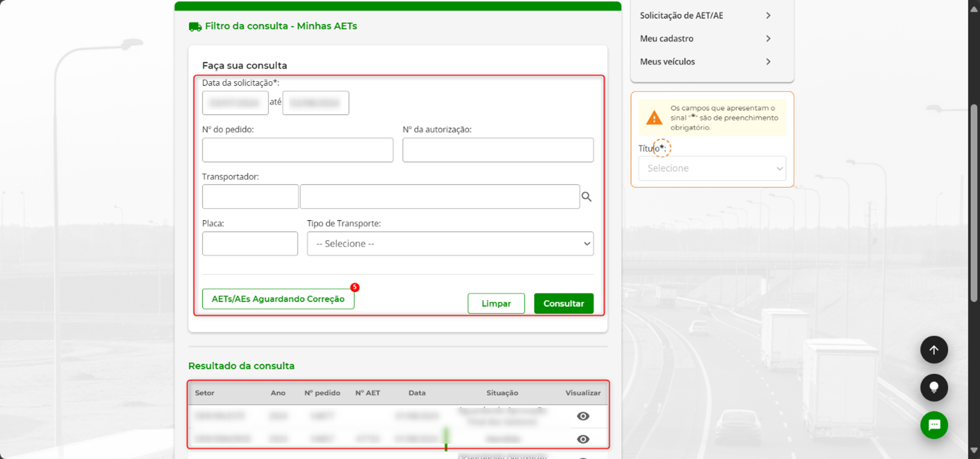This screenshot has width=980, height=459.
Task: Click the red notification badge showing 5
Action: click(x=355, y=287)
